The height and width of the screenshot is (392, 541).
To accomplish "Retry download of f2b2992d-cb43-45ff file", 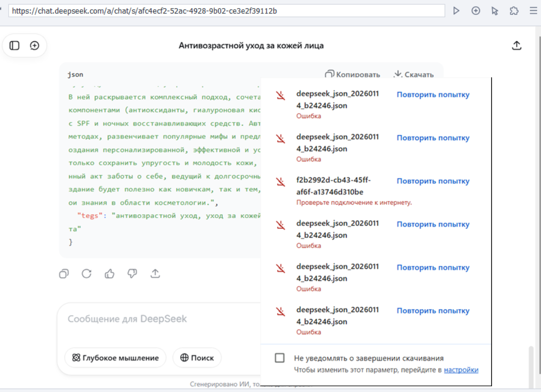I will (433, 181).
